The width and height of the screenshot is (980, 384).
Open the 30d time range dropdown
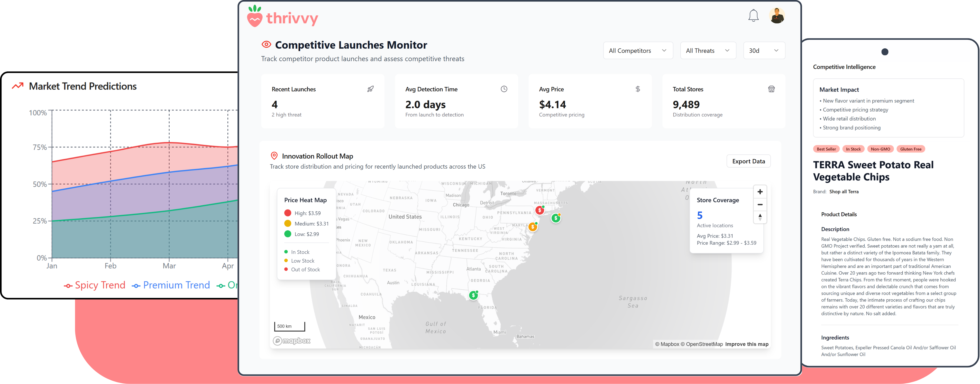(764, 51)
